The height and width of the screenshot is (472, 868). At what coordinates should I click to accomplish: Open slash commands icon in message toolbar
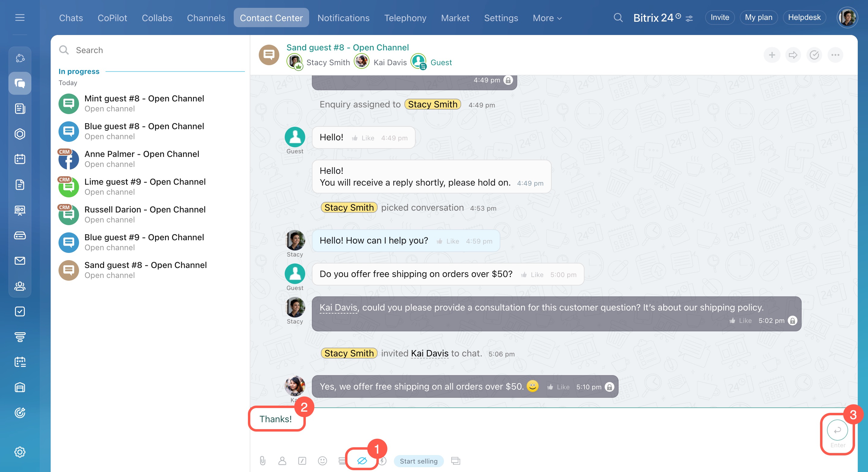tap(302, 461)
